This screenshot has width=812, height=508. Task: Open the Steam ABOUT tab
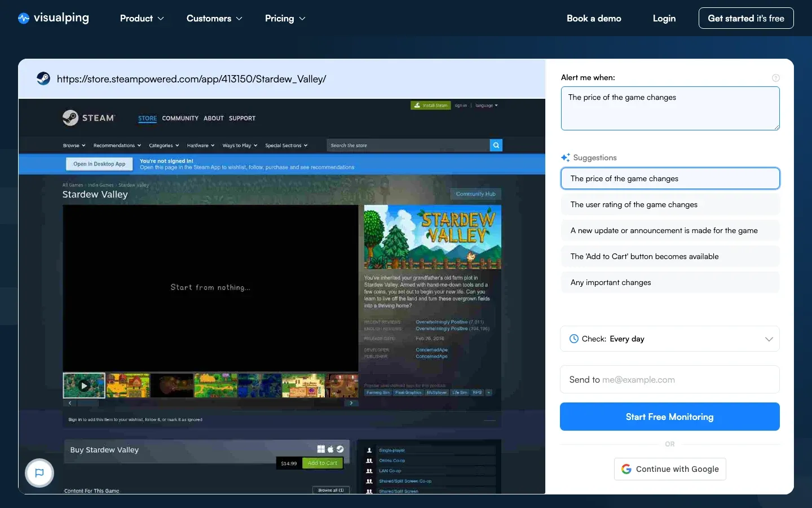214,118
